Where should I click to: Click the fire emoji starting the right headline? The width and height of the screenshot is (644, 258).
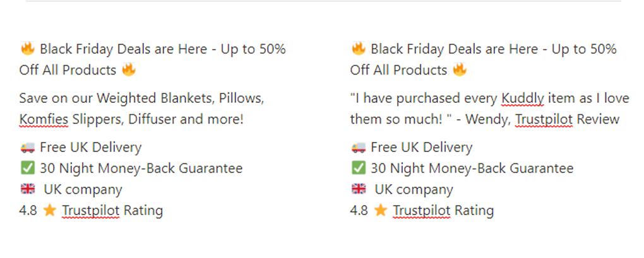359,49
